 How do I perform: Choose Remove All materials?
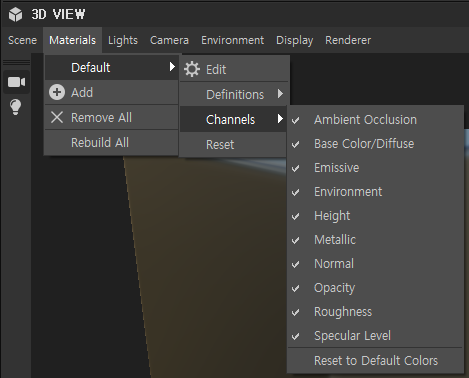click(111, 117)
